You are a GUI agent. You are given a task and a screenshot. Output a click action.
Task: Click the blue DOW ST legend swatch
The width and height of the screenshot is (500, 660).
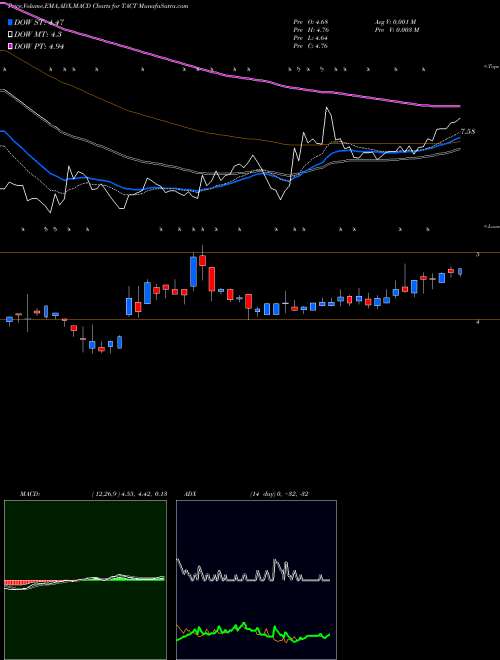pos(10,22)
